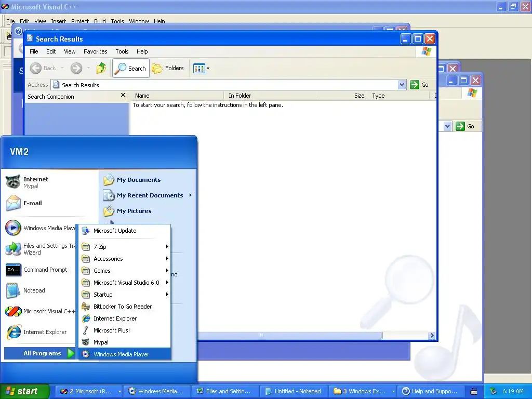Sort results by In Folder column

(270, 96)
